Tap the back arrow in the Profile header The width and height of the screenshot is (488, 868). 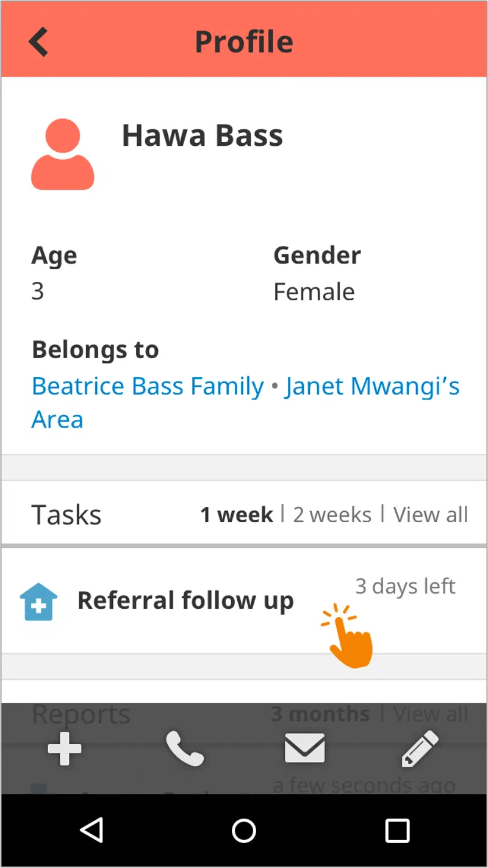(38, 41)
